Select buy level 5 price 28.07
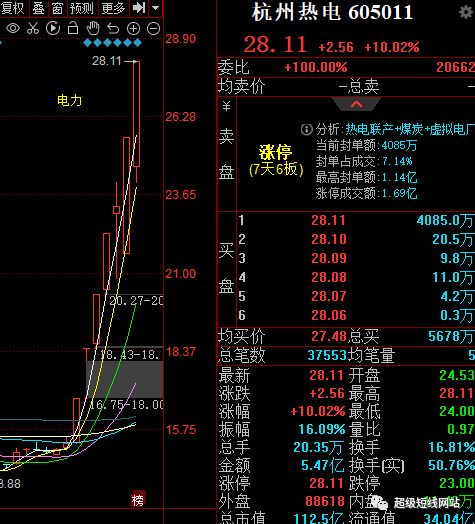 (329, 296)
